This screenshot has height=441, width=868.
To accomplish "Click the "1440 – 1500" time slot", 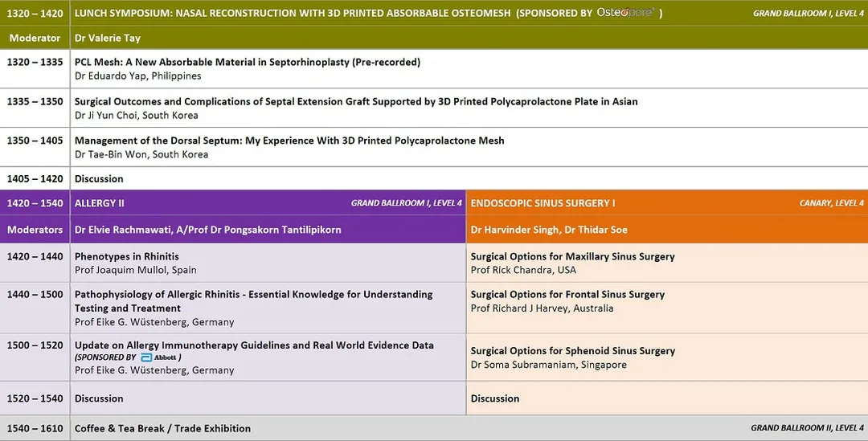I will click(x=35, y=294).
